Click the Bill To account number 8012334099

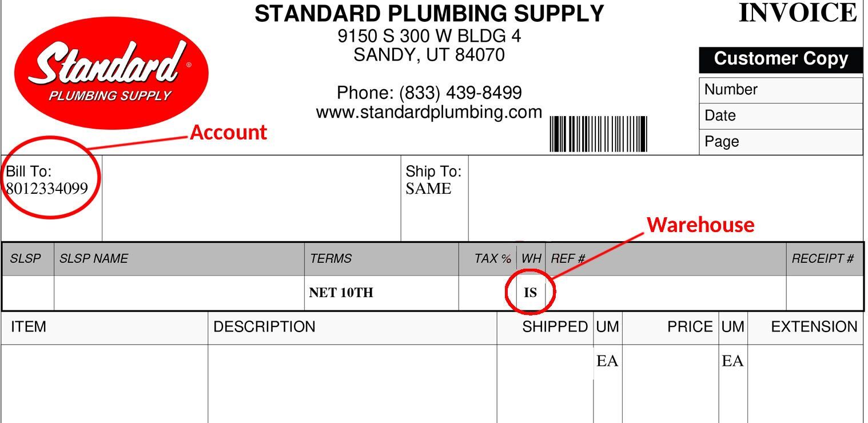47,189
